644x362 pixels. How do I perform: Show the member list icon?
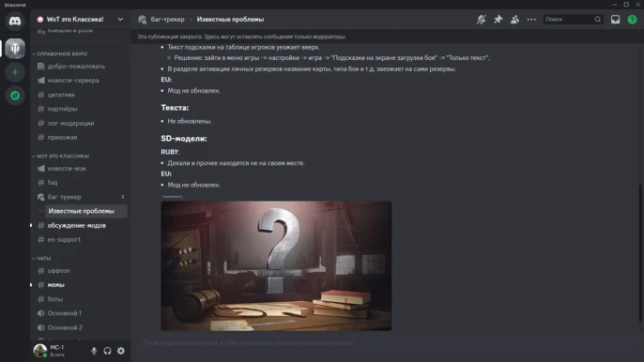tap(514, 20)
